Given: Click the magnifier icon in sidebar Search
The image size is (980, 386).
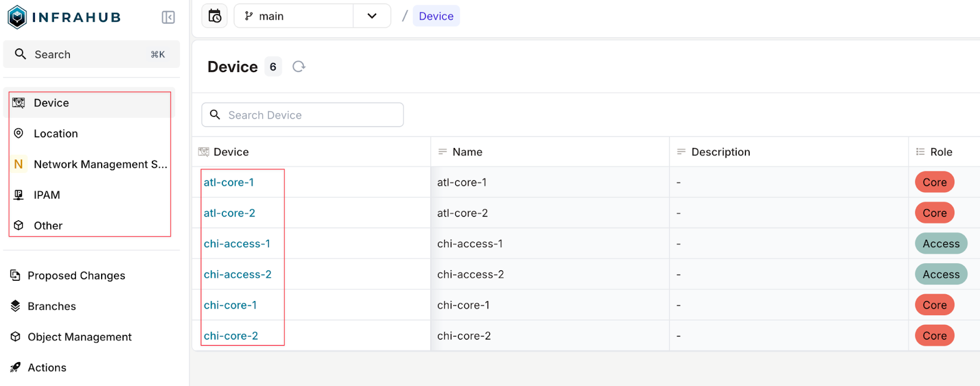Looking at the screenshot, I should coord(20,54).
